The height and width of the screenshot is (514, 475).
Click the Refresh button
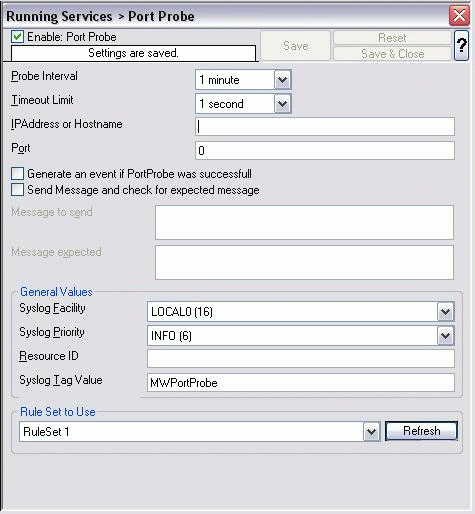[x=421, y=431]
